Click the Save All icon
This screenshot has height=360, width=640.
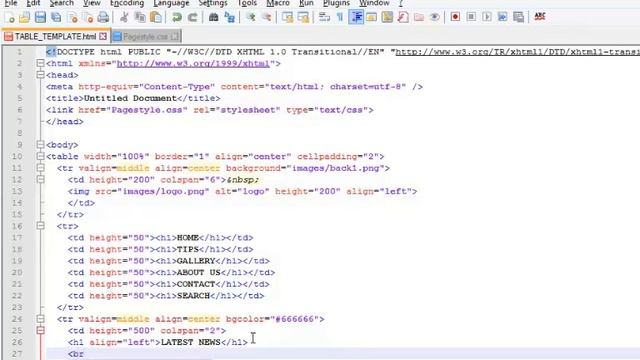tap(56, 17)
